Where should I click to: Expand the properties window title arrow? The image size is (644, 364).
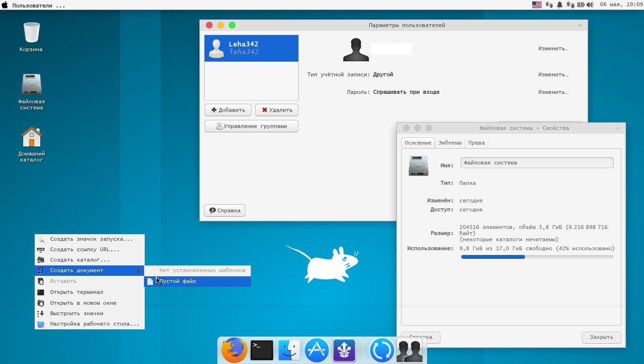pyautogui.click(x=617, y=128)
